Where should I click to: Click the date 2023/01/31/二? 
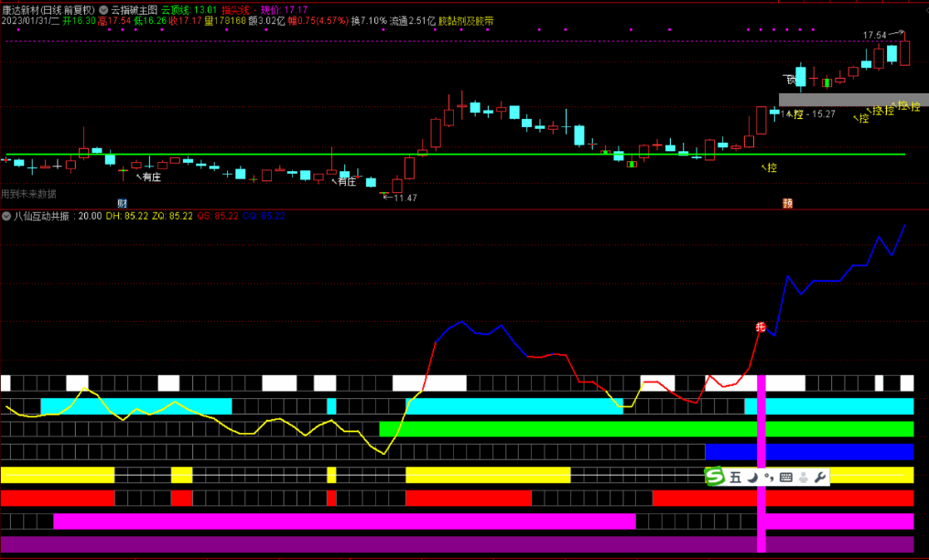(30, 21)
